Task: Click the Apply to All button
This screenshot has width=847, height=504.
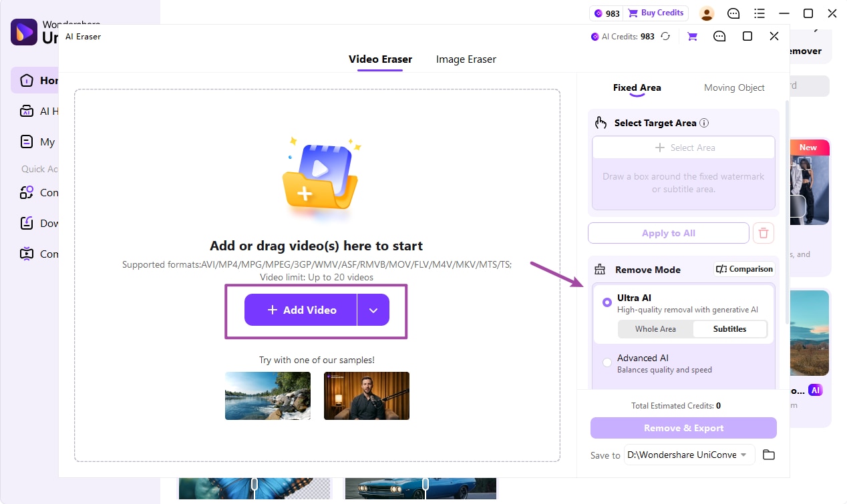Action: click(x=669, y=233)
